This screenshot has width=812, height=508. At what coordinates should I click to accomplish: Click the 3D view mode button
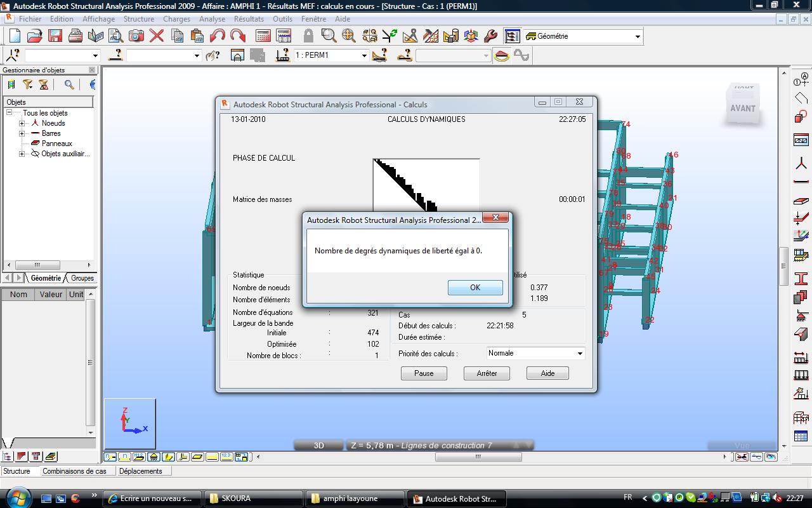pos(319,446)
